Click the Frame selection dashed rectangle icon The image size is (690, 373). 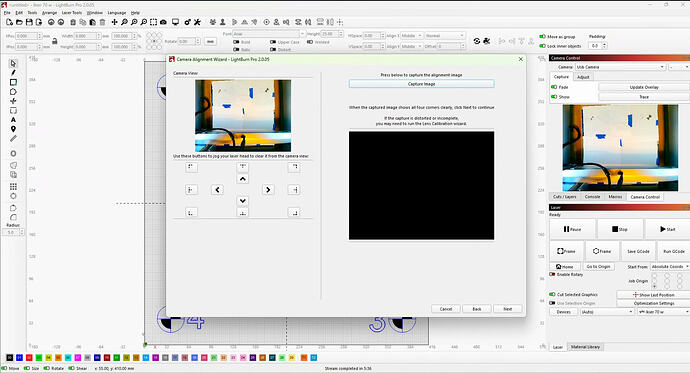click(x=153, y=22)
